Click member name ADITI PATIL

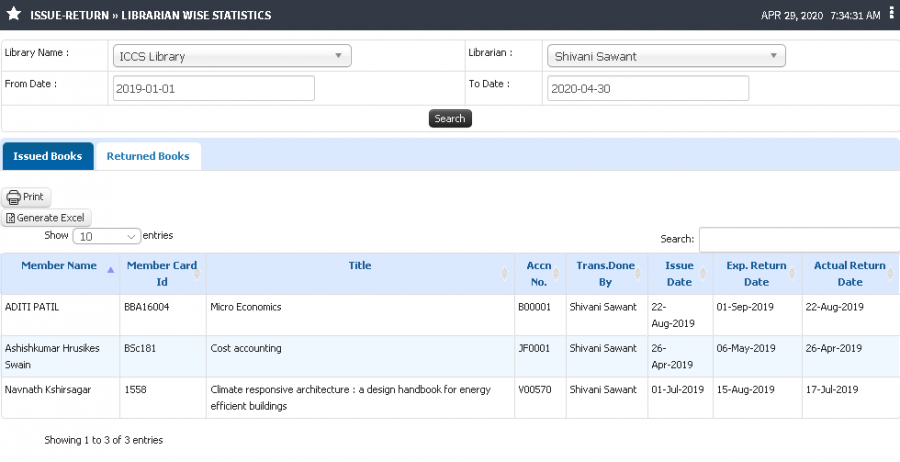32,307
